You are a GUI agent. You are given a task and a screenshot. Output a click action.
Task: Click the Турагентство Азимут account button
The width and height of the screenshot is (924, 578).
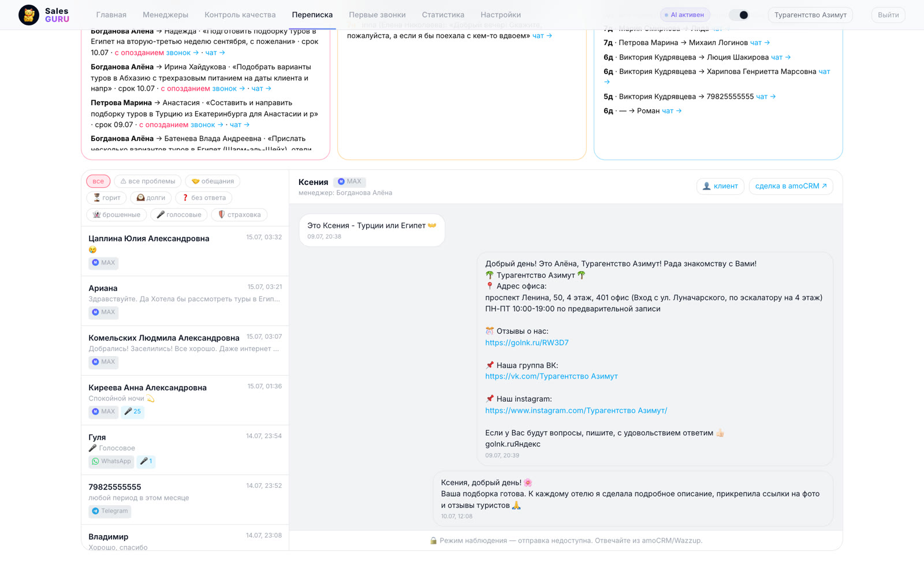[810, 15]
